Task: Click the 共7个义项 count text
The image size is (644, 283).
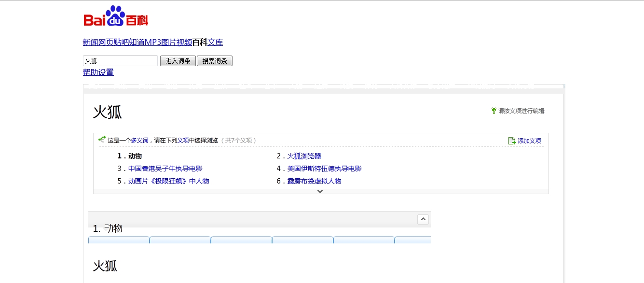Action: (239, 141)
